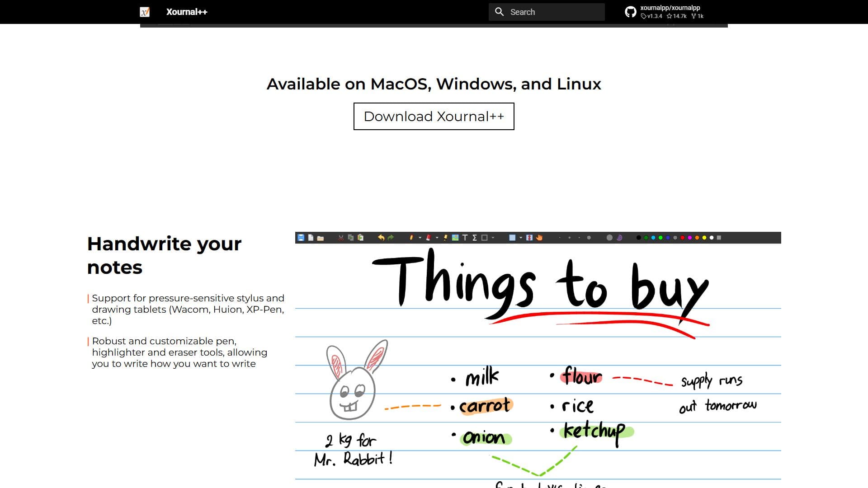The width and height of the screenshot is (868, 488).
Task: Select the Pen tool icon
Action: (411, 238)
